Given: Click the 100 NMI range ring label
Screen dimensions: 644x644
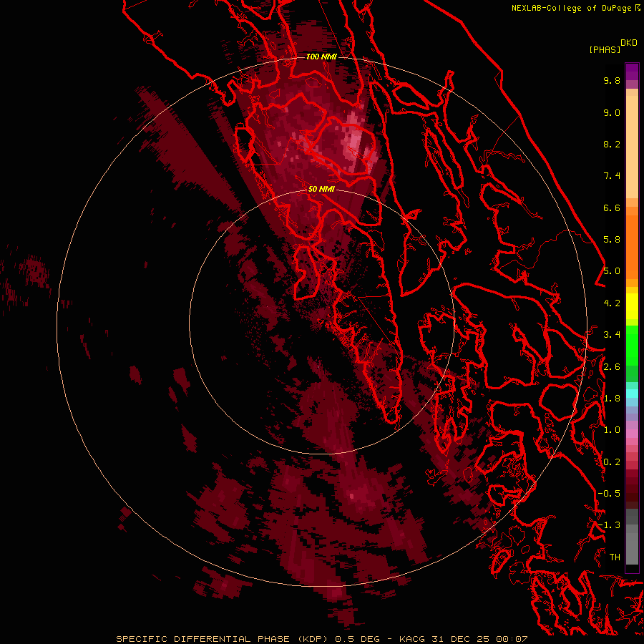Looking at the screenshot, I should [x=321, y=57].
